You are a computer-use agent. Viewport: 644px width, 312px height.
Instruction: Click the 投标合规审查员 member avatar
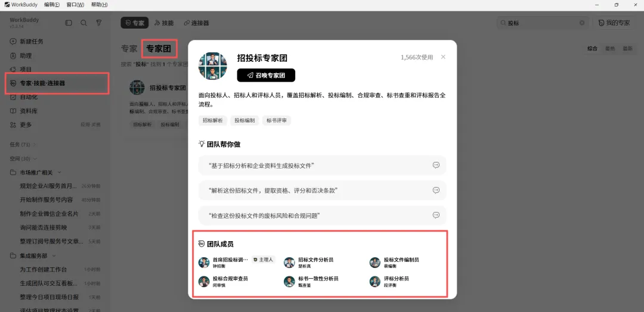pyautogui.click(x=204, y=281)
